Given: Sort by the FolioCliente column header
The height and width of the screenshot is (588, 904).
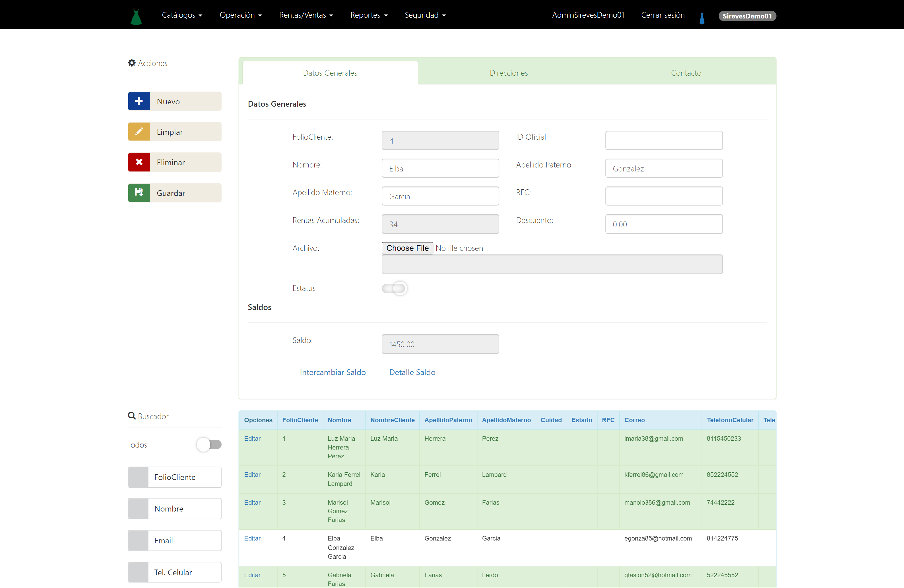Looking at the screenshot, I should tap(300, 420).
